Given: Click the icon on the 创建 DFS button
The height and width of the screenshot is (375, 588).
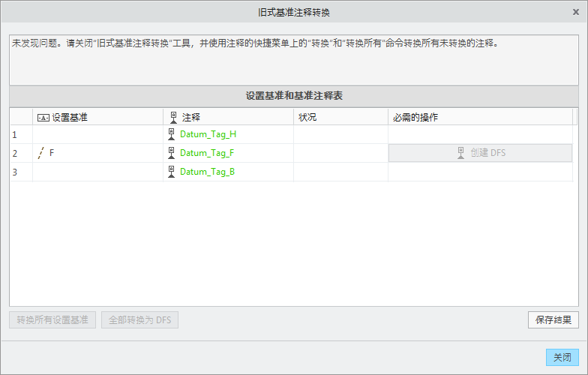Looking at the screenshot, I should coord(461,153).
